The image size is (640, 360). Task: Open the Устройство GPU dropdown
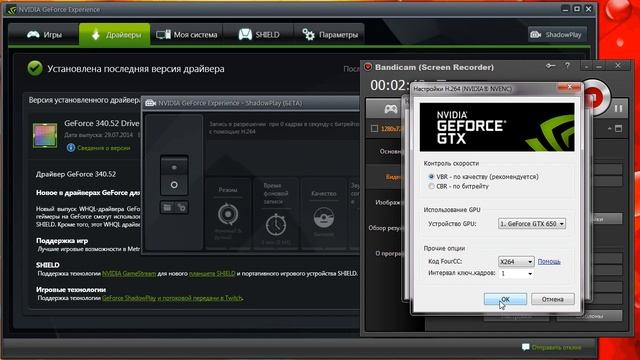[532, 224]
